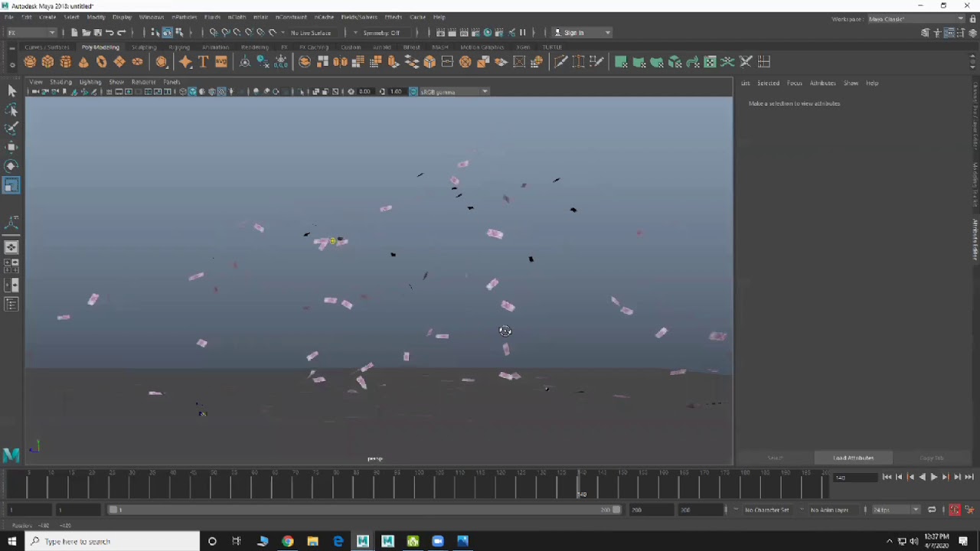Image resolution: width=980 pixels, height=551 pixels.
Task: Go to start of playback range
Action: (x=887, y=477)
